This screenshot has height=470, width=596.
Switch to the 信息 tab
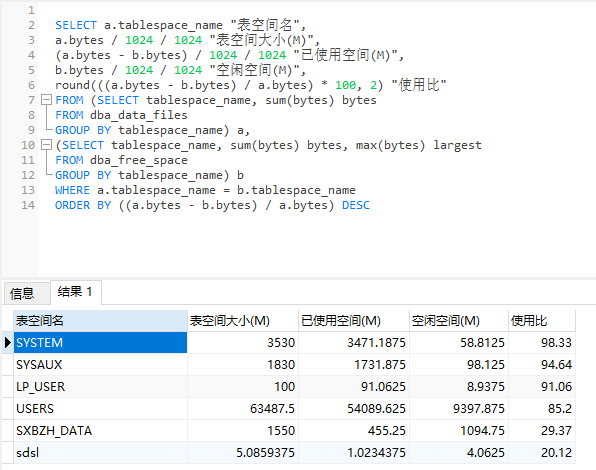tap(22, 293)
